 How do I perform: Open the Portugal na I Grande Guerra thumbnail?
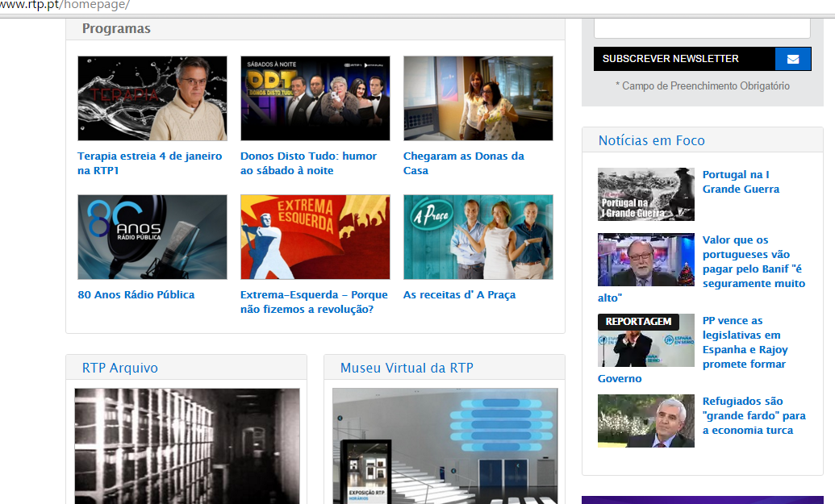646,194
